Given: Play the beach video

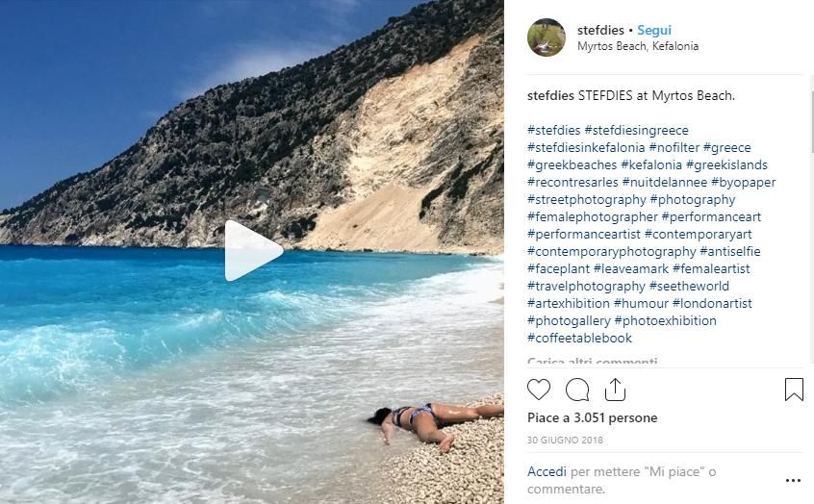Looking at the screenshot, I should pos(253,251).
